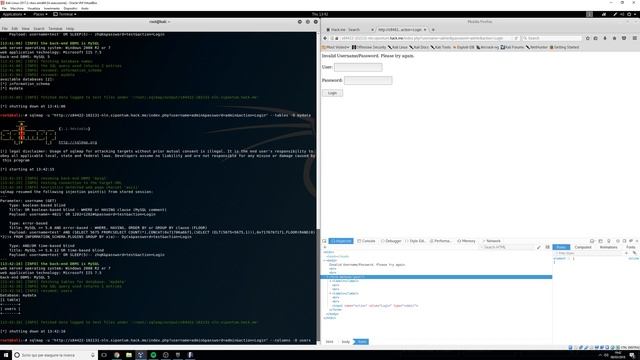640x360 pixels.
Task: Open the VirtualBox Macchina menu
Action: (x=17, y=8)
